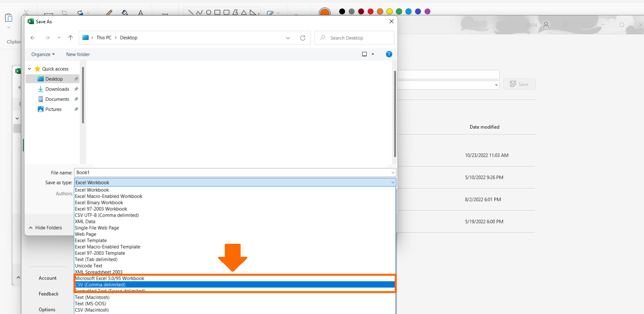Click the Excel account profile icon
The image size is (644, 314).
[546, 25]
